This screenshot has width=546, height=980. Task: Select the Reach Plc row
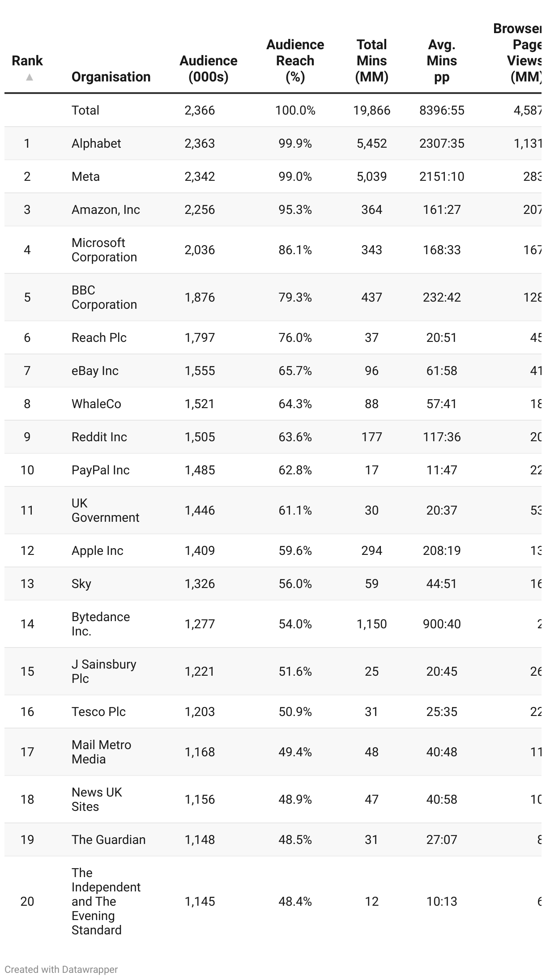273,337
